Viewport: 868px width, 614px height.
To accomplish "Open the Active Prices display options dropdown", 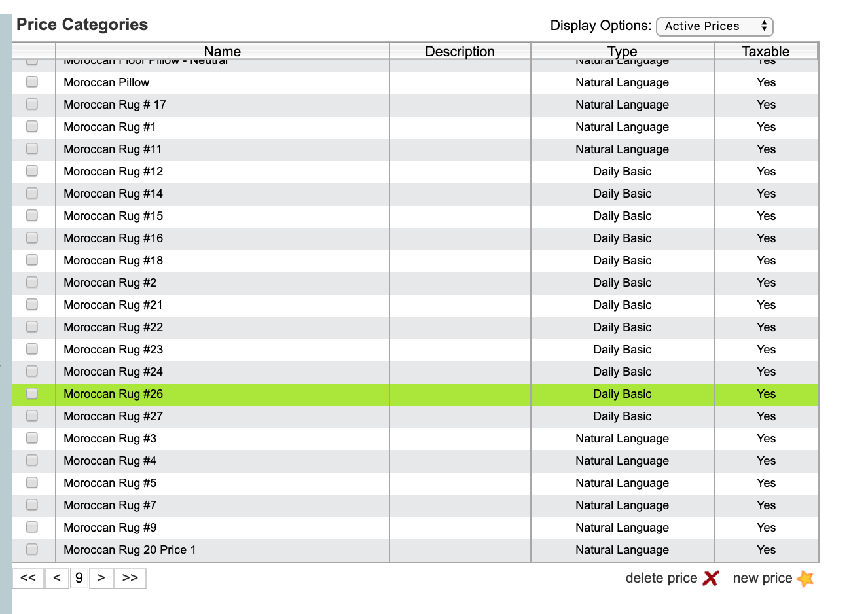I will click(714, 26).
